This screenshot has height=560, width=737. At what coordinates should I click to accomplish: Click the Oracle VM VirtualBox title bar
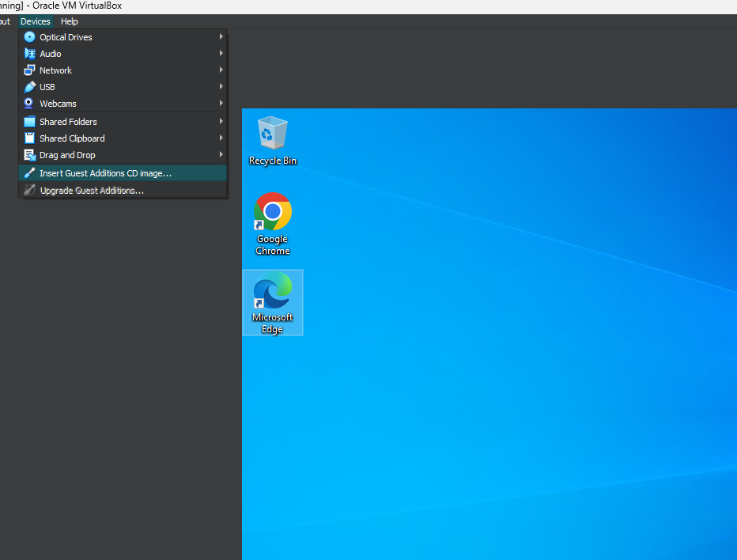[316, 6]
